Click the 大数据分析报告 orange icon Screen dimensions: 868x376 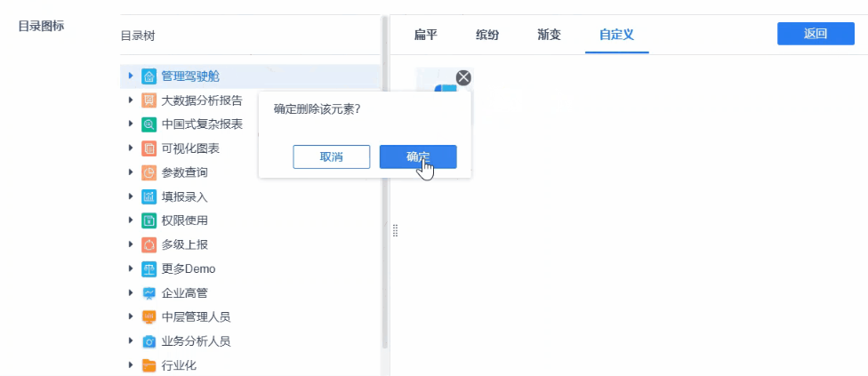(x=149, y=100)
